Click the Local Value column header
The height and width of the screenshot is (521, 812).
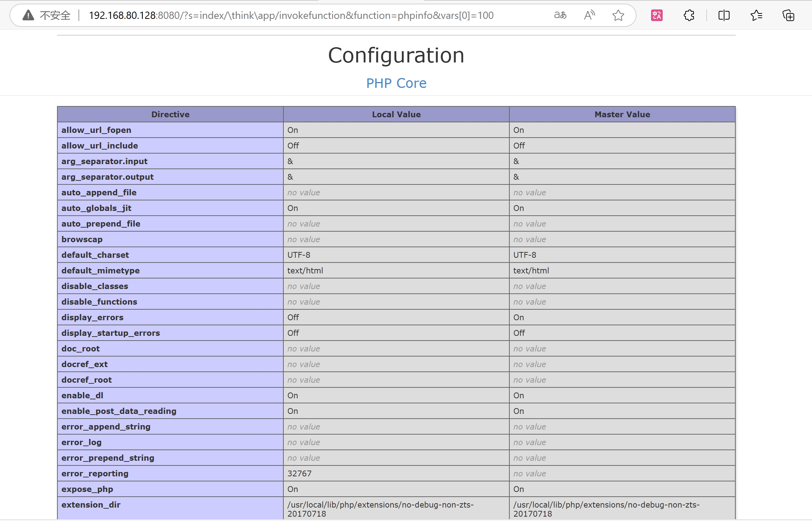[396, 114]
